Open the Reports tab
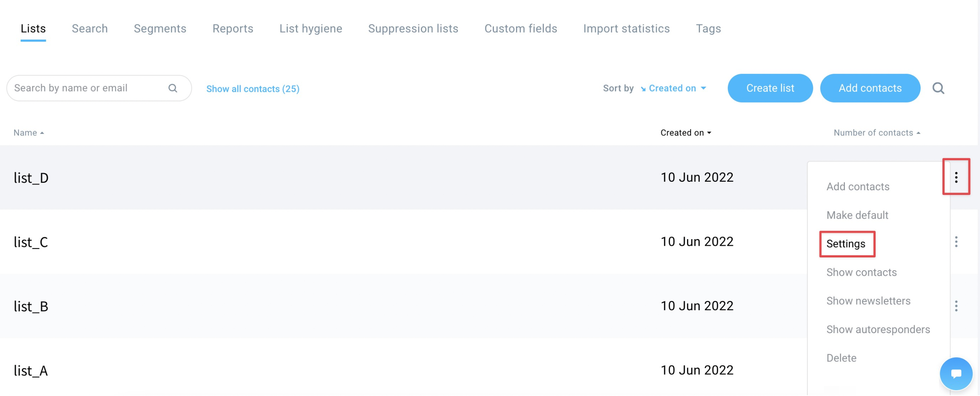This screenshot has width=980, height=396. click(233, 28)
